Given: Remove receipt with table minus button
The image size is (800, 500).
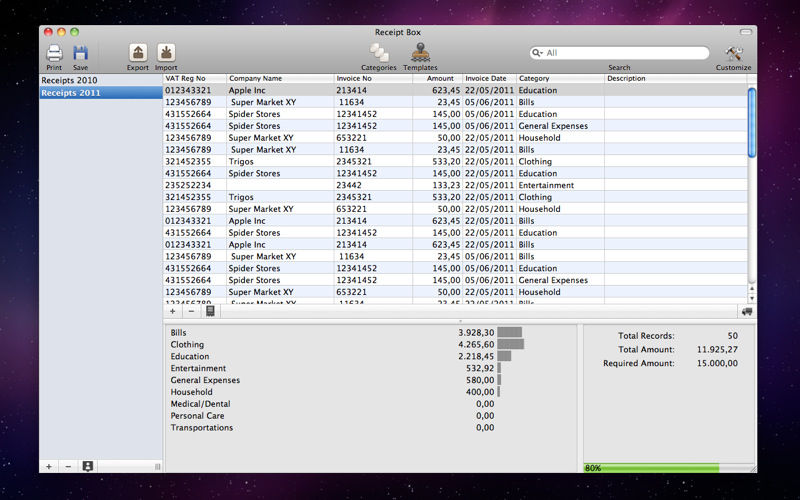Looking at the screenshot, I should (x=191, y=311).
